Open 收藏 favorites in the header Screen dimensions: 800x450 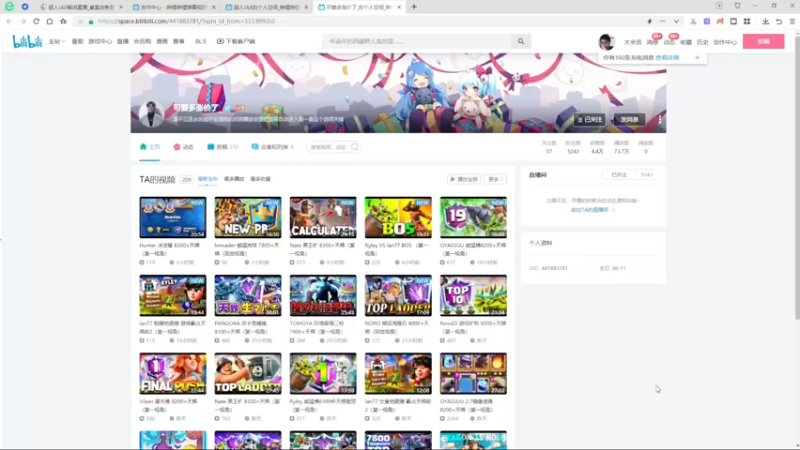tap(686, 42)
